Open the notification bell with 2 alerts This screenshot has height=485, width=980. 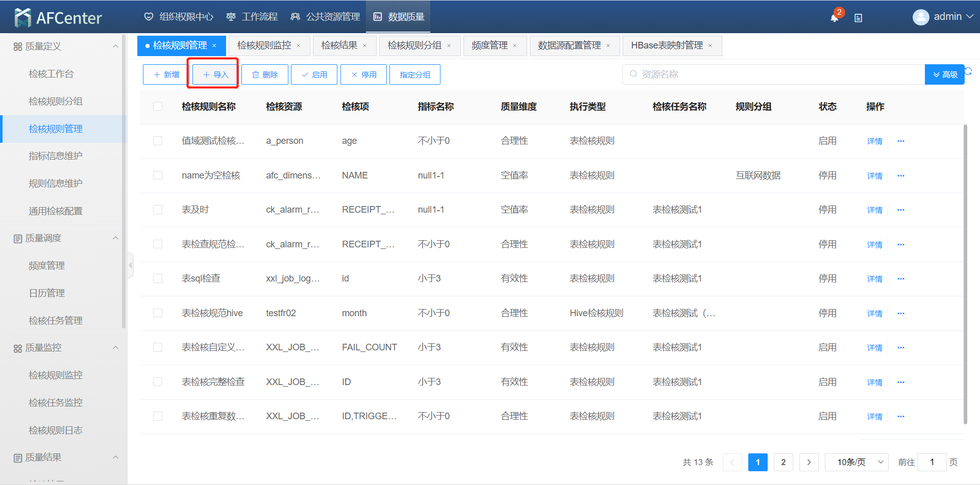tap(834, 18)
